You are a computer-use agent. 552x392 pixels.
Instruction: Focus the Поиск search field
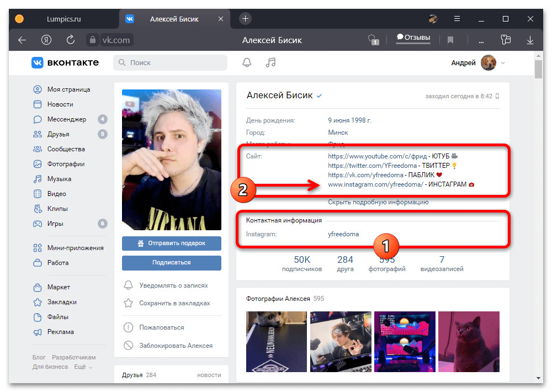[x=170, y=63]
